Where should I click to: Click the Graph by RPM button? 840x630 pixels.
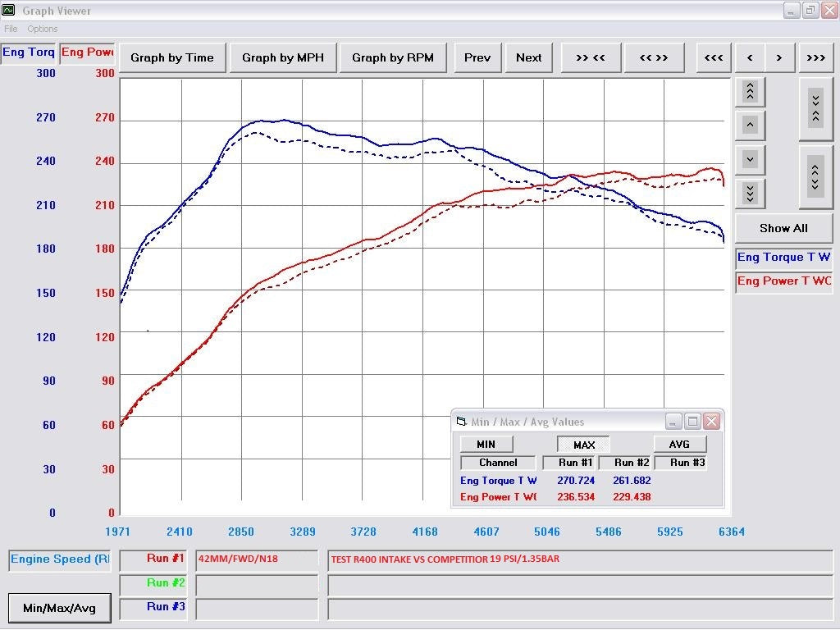(392, 57)
